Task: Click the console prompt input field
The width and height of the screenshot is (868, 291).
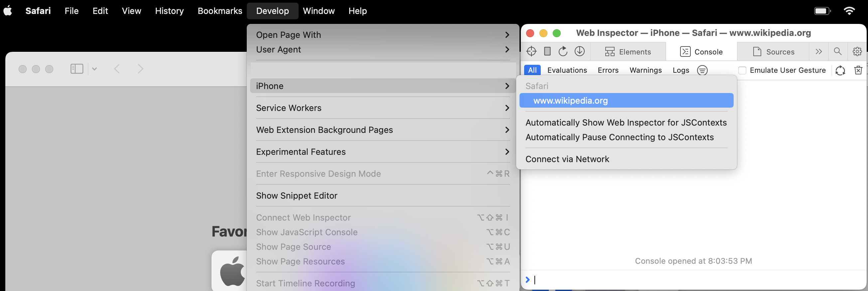Action: pos(694,280)
